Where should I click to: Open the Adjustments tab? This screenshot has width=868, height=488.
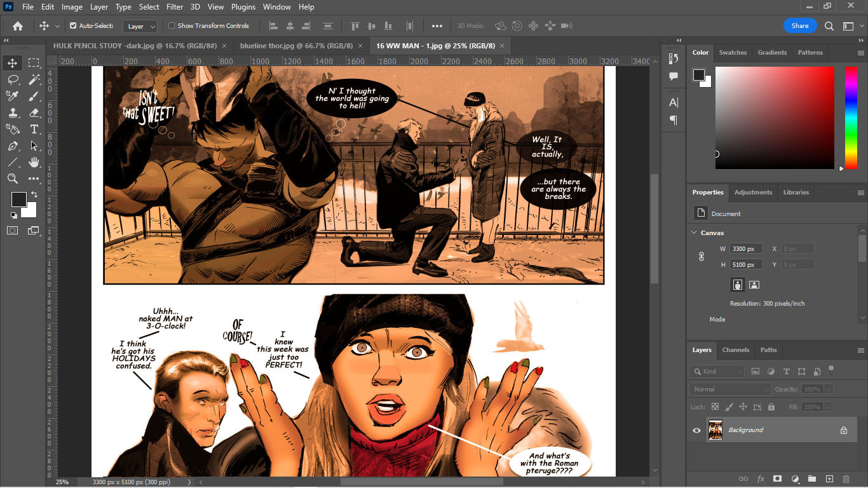[x=753, y=193]
